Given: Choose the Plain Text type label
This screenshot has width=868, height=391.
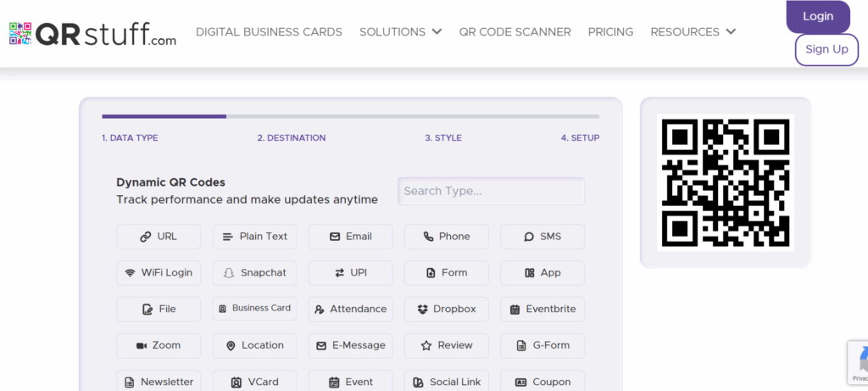Looking at the screenshot, I should coord(264,237).
